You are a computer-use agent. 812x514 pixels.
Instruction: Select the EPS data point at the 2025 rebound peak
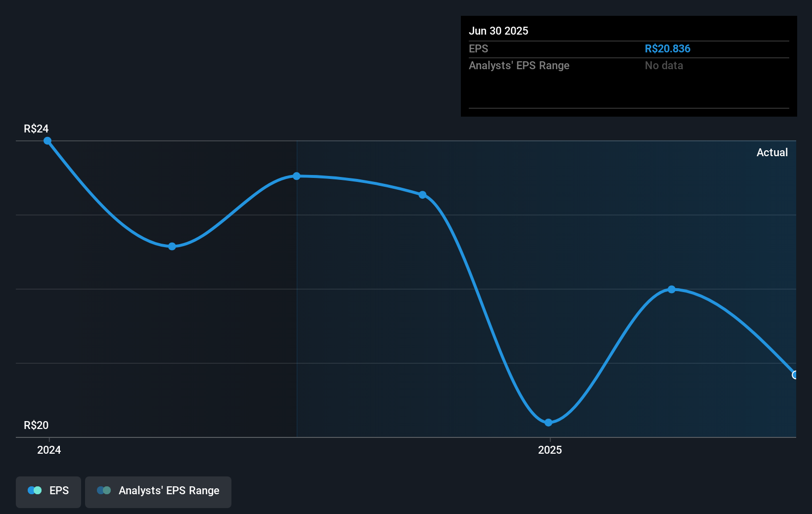(x=672, y=289)
